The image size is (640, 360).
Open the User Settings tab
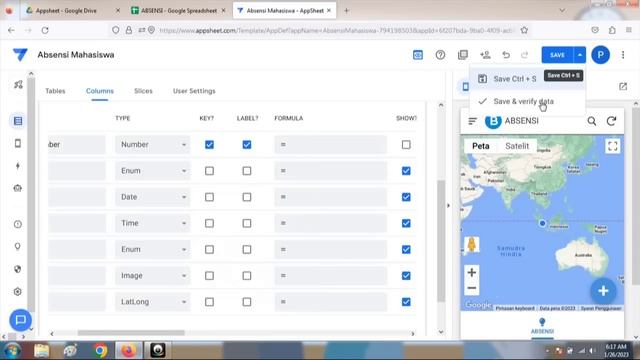click(x=194, y=91)
